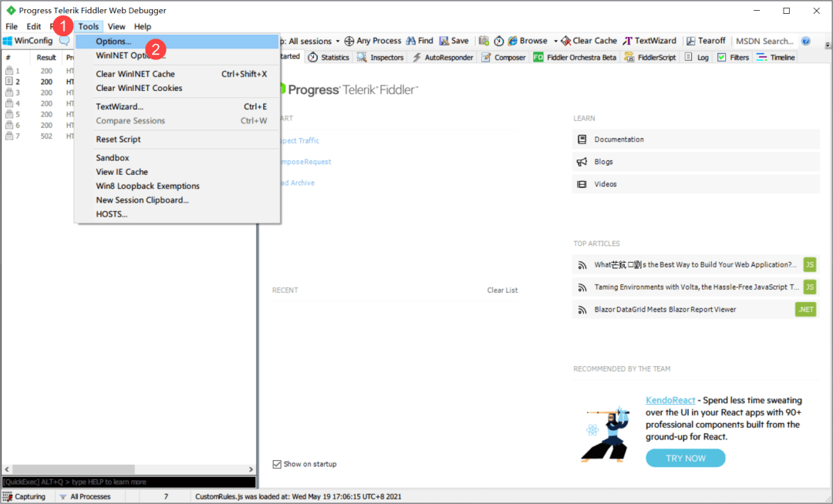Viewport: 833px width, 504px height.
Task: Click the Result column header
Action: [x=46, y=57]
